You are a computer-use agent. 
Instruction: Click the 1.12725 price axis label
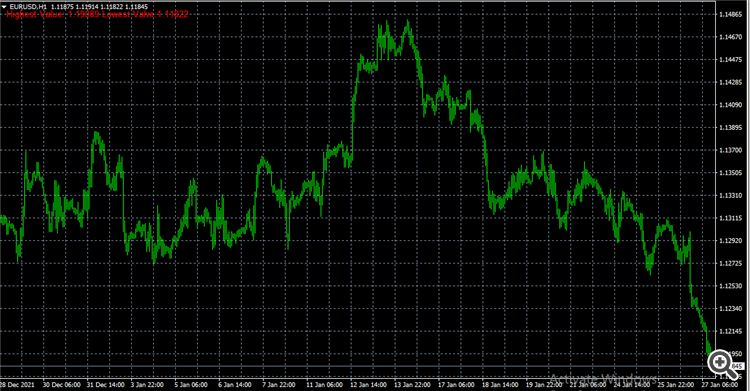731,264
